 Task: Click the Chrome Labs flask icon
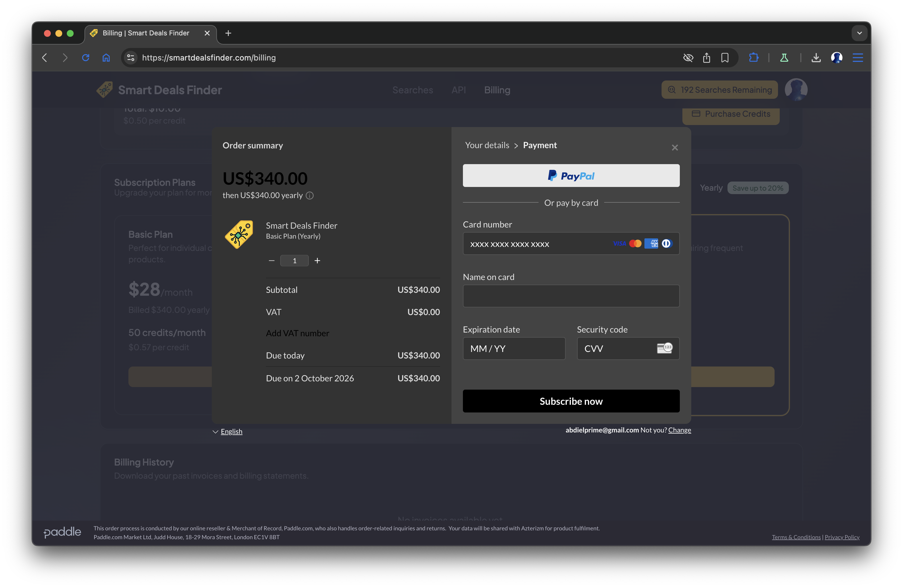point(784,58)
